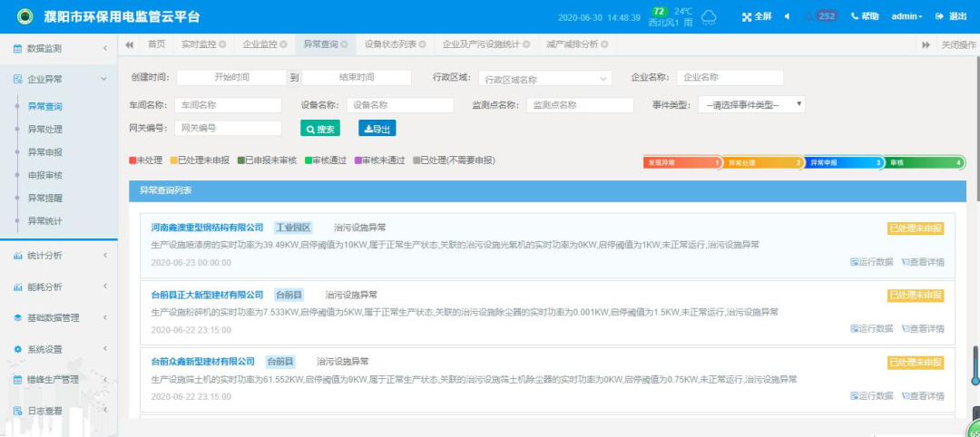Open fullscreen mode with 全屏
980x437 pixels.
coord(756,17)
